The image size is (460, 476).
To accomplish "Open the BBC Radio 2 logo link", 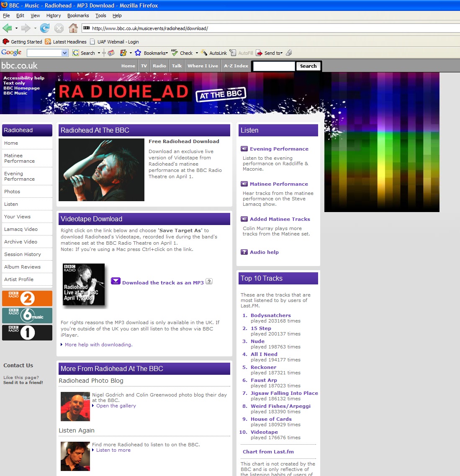I will [x=27, y=298].
